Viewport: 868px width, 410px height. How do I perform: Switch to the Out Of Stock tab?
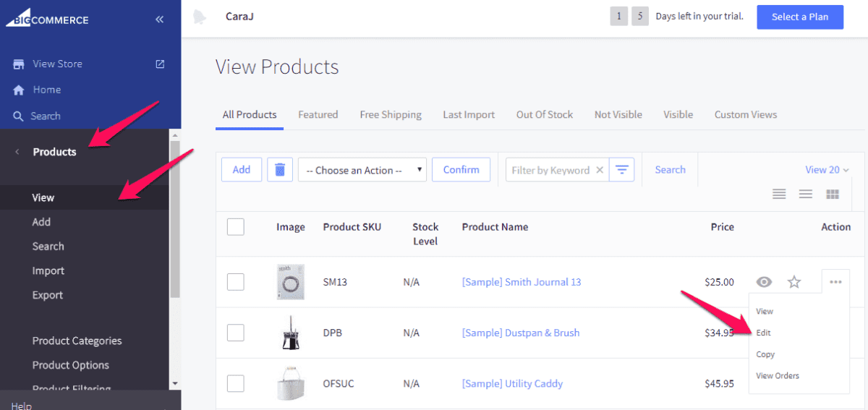545,114
